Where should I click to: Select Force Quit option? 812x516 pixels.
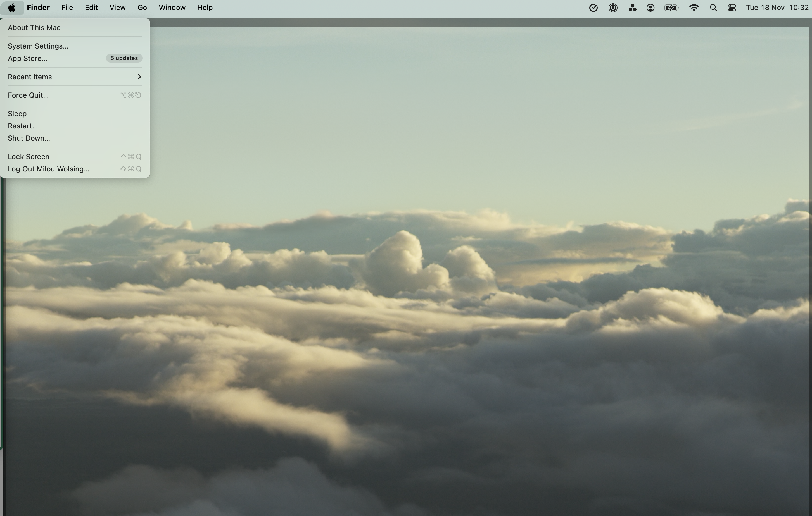click(x=28, y=95)
